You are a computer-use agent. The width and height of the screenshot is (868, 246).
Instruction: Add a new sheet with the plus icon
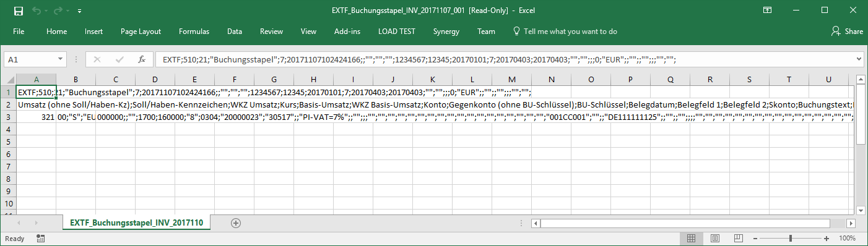235,223
